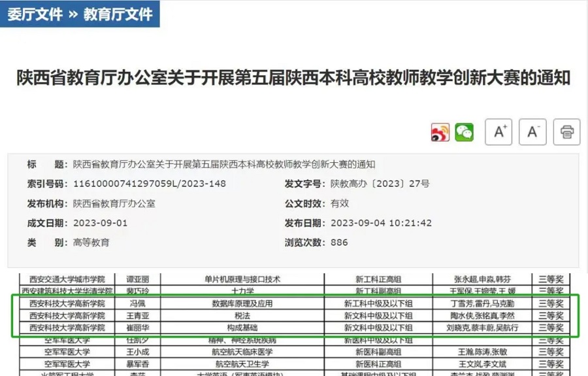Select the 构成基础 course cell
This screenshot has height=376, width=588.
242,327
